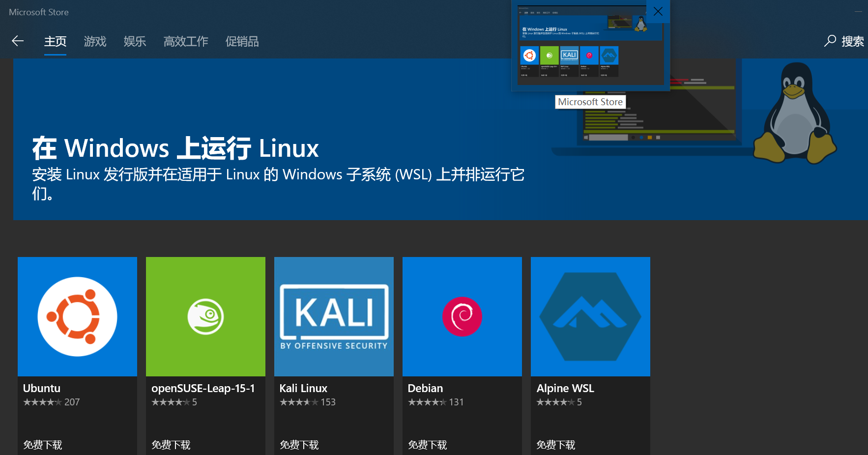Viewport: 868px width, 455px height.
Task: Click the Ubuntu app title
Action: (x=42, y=388)
